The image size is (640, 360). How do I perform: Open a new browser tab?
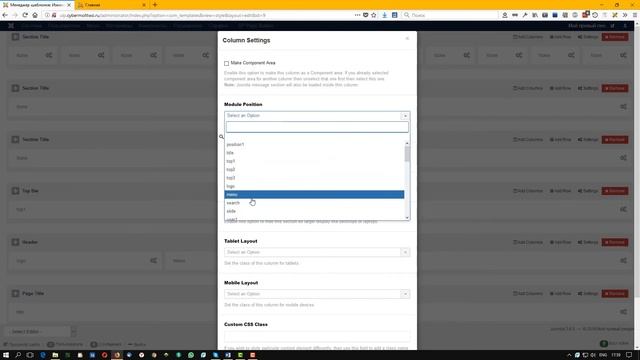click(x=155, y=5)
